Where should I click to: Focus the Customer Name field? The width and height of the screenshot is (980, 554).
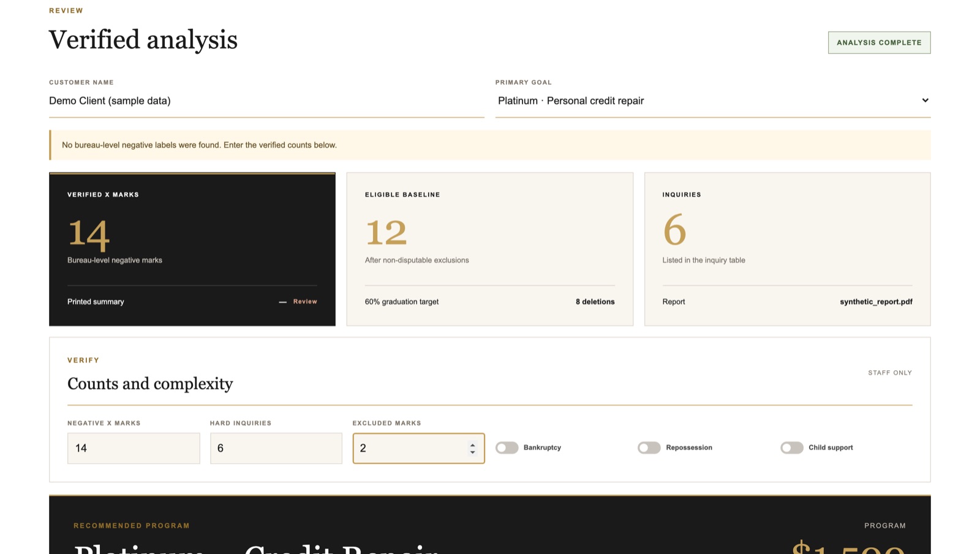point(266,101)
